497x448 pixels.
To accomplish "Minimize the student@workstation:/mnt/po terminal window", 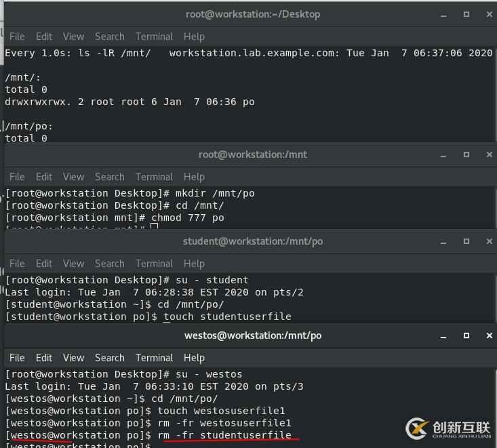I will coord(443,242).
